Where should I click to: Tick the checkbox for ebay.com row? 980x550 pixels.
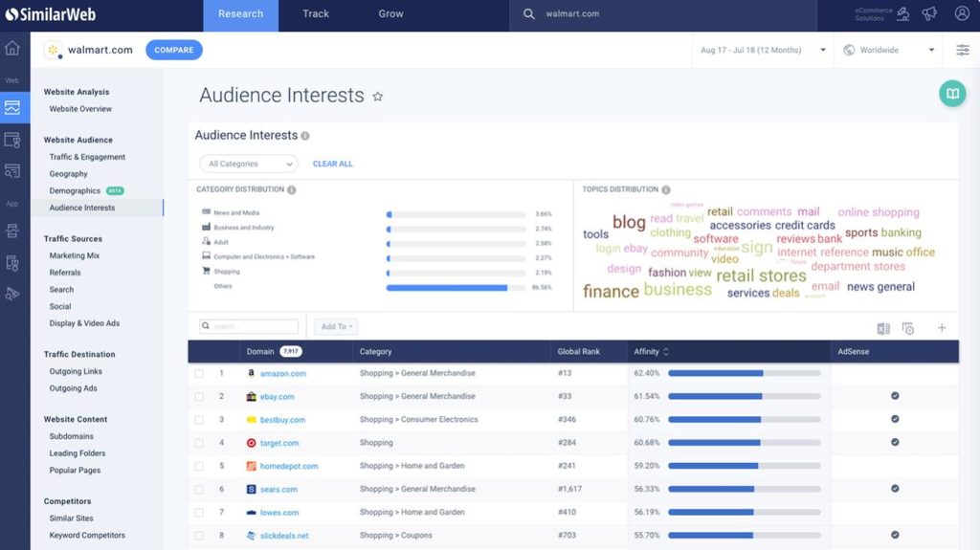(199, 397)
